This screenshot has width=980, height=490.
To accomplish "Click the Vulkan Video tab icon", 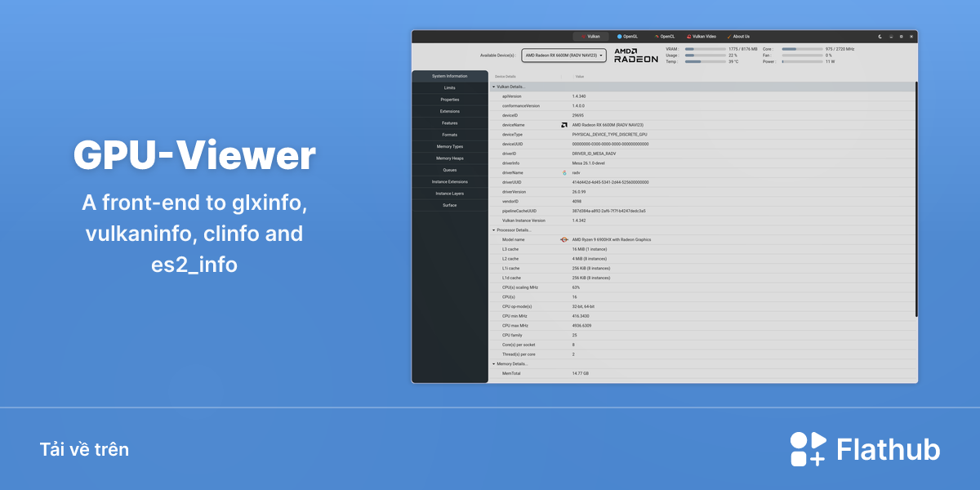I will click(x=689, y=37).
